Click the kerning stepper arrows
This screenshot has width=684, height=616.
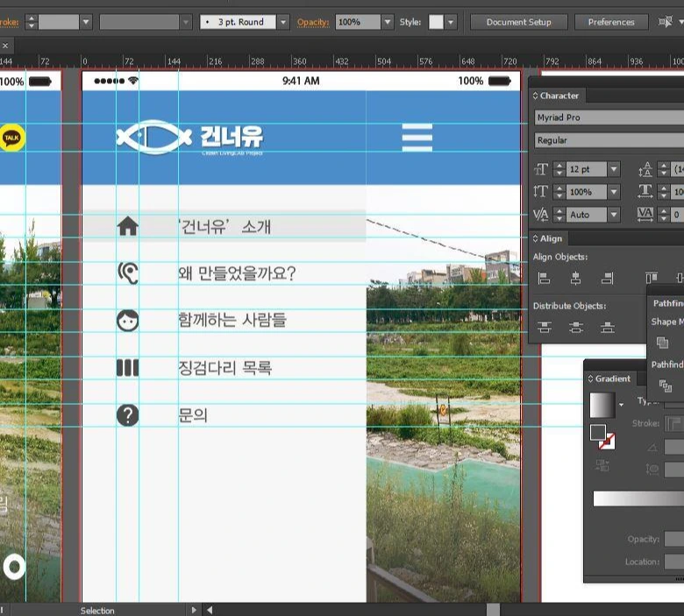tap(559, 215)
